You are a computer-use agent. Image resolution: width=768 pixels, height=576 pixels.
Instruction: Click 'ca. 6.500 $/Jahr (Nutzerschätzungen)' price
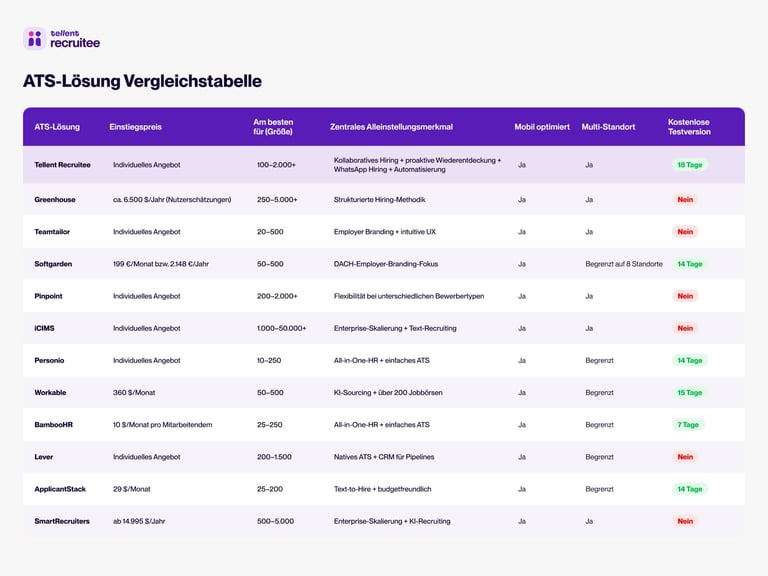(x=172, y=200)
